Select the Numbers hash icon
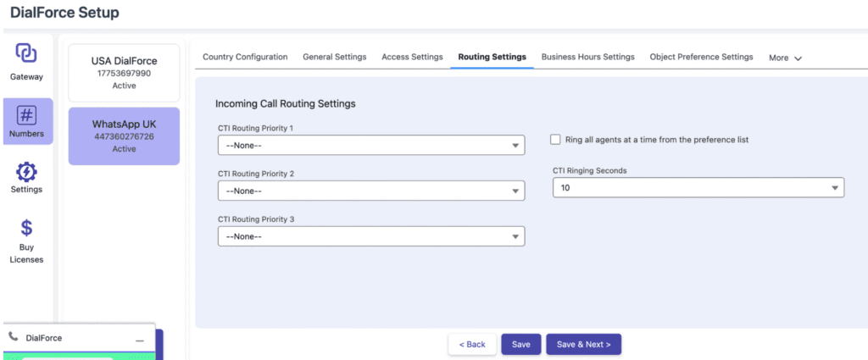The width and height of the screenshot is (868, 360). click(x=26, y=115)
